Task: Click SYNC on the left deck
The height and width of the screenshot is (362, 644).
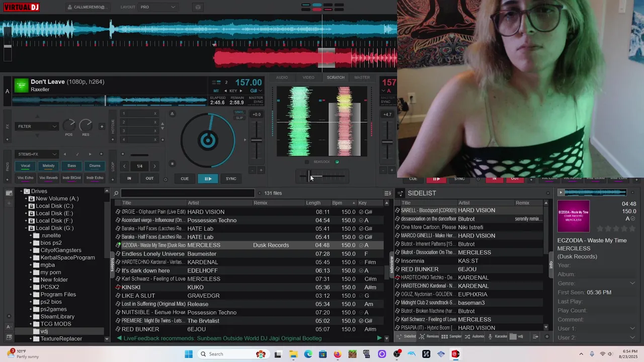Action: pos(231,178)
